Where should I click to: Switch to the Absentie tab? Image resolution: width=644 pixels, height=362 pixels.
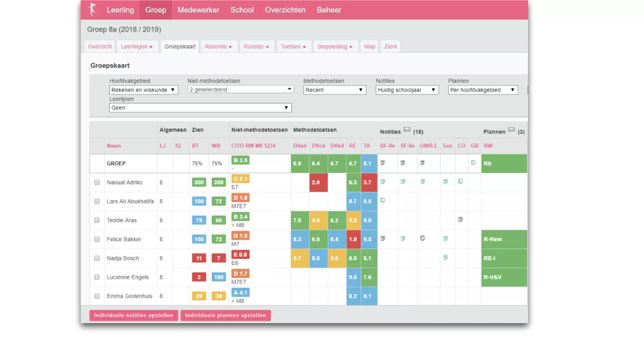[218, 47]
